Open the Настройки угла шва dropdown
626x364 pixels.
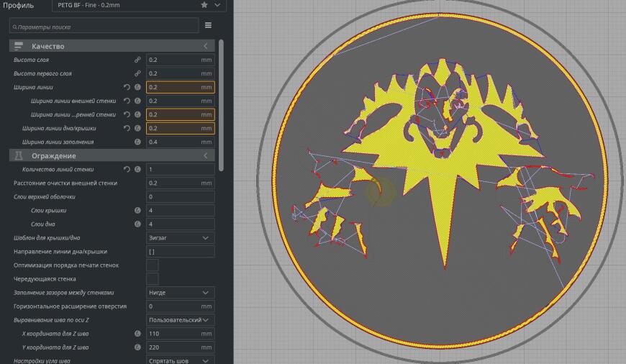(x=180, y=360)
